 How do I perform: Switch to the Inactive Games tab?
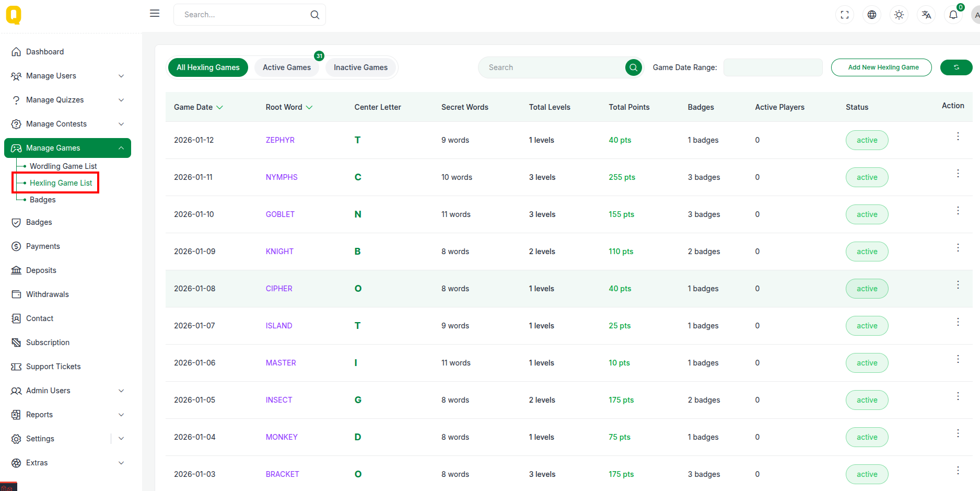[360, 67]
